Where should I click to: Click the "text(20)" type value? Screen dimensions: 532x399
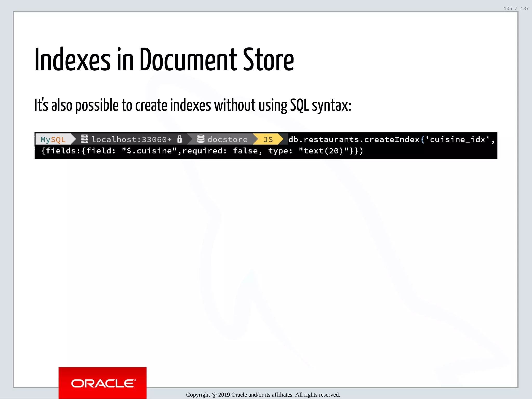324,151
